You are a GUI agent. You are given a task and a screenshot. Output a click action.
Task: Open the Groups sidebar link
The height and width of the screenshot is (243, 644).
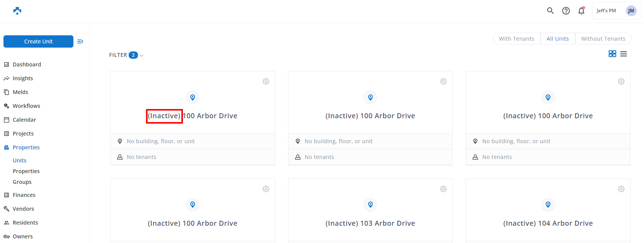[x=22, y=182]
